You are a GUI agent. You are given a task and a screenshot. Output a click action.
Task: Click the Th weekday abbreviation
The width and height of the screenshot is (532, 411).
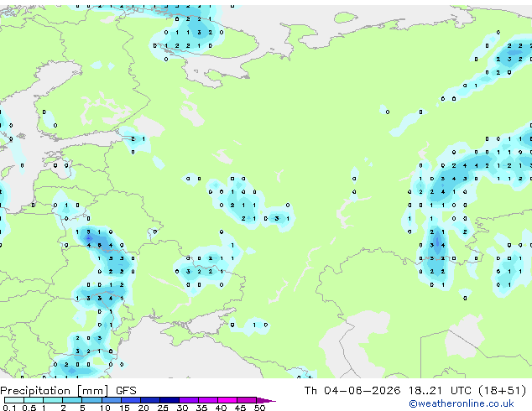tap(310, 391)
